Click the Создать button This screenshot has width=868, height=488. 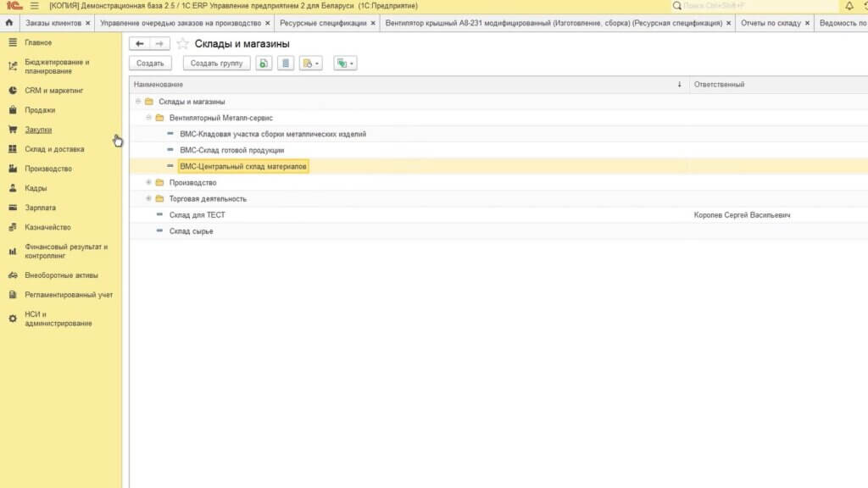[150, 63]
